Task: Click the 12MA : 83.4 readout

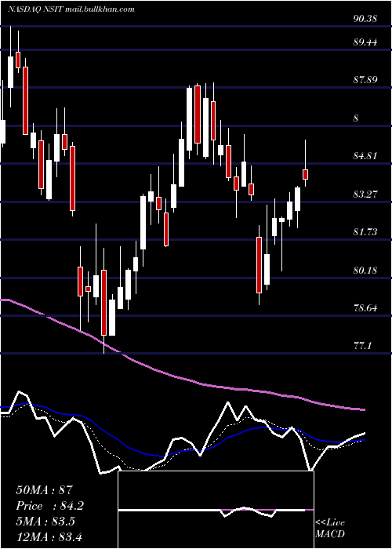Action: (49, 536)
